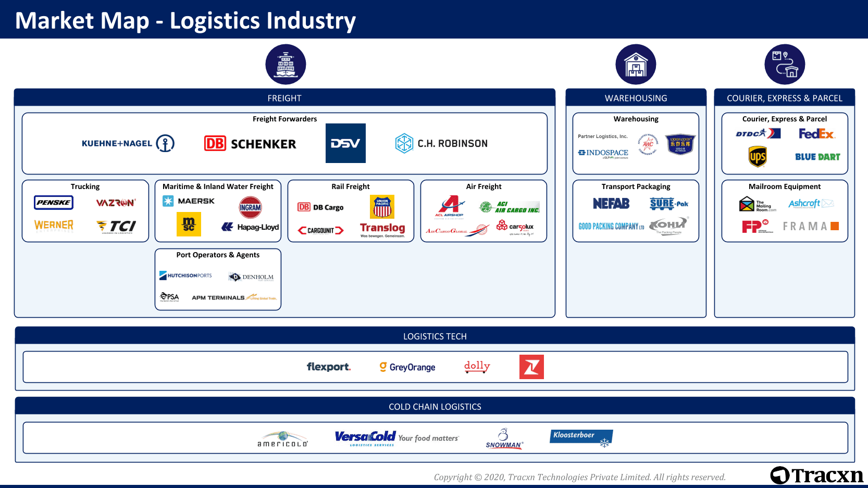The height and width of the screenshot is (488, 868).
Task: Click the Market Map - Logistics Industry title
Action: (185, 21)
